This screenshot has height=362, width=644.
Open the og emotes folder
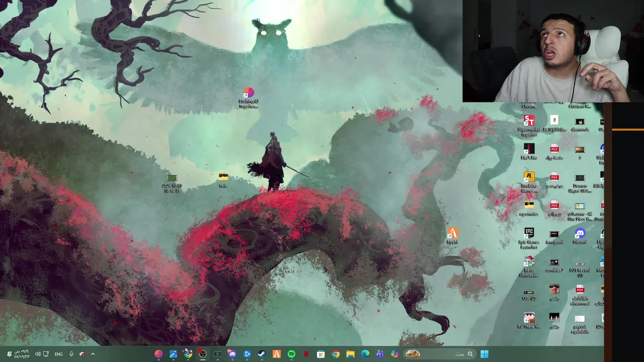[529, 208]
